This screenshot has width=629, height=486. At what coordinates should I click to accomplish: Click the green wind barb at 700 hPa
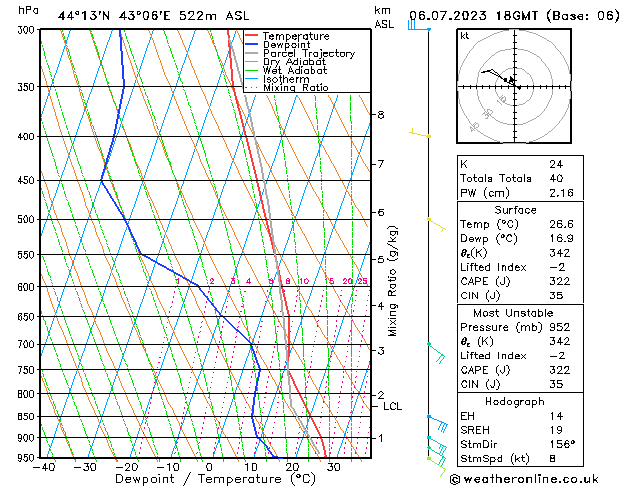point(436,353)
